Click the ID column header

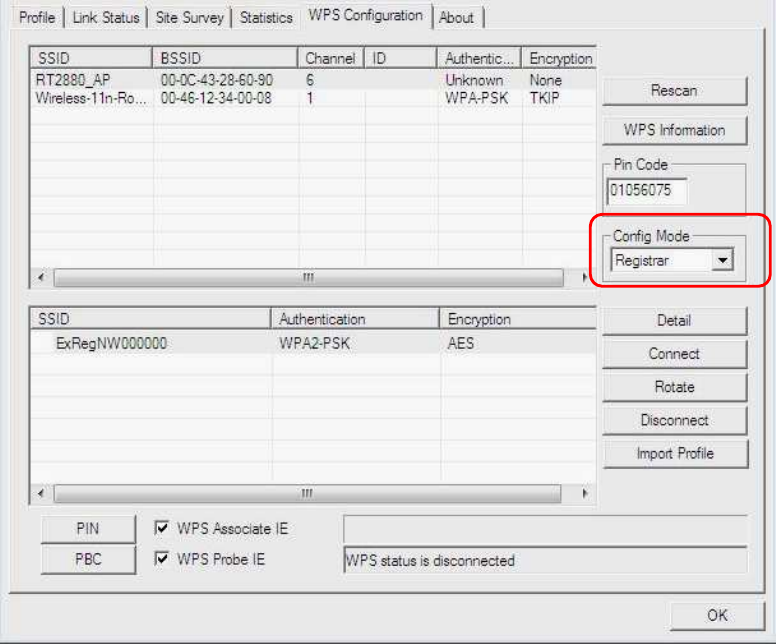point(400,58)
